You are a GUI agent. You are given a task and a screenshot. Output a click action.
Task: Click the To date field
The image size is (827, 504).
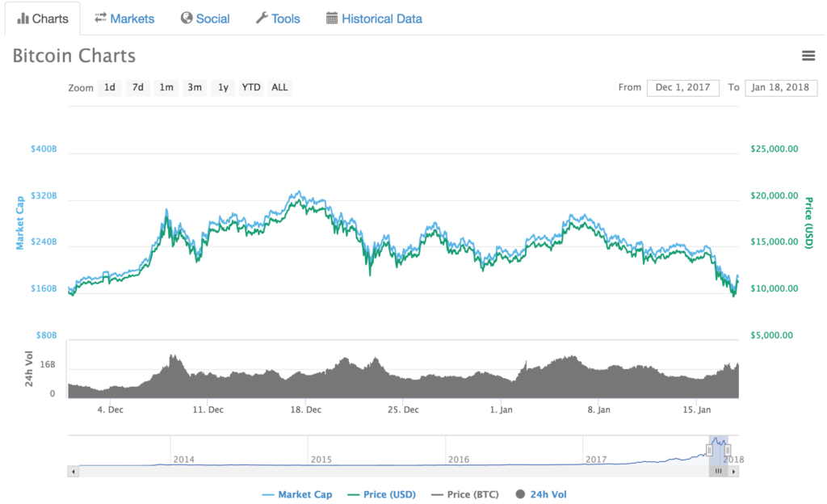pos(781,87)
